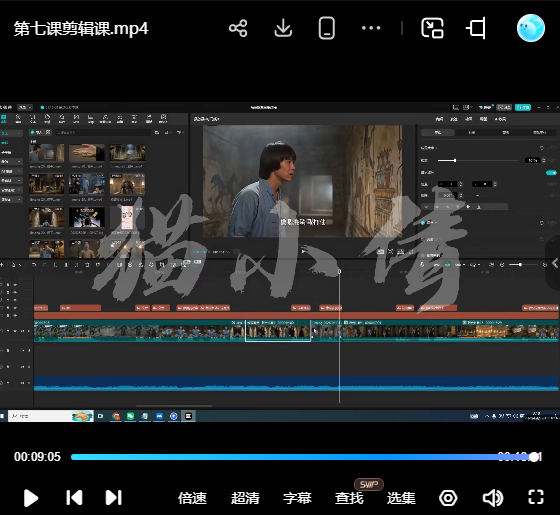Open the three-dot more options menu
This screenshot has height=515, width=560.
click(371, 28)
